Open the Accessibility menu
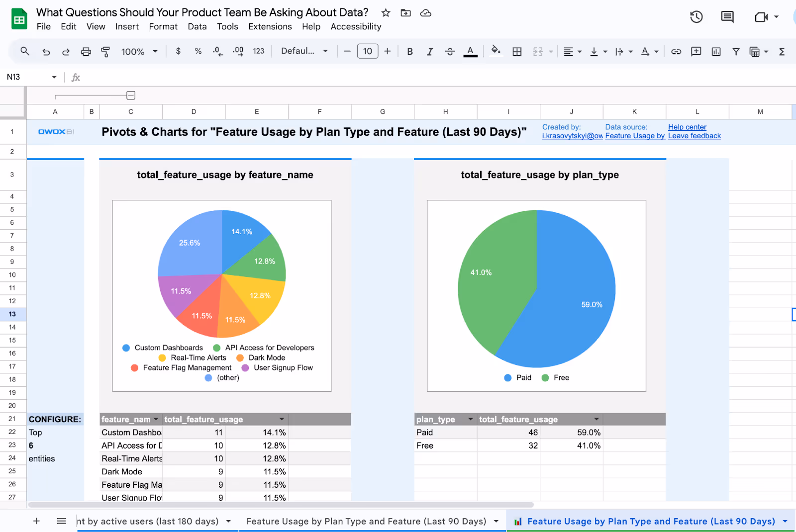The height and width of the screenshot is (532, 796). (x=356, y=26)
